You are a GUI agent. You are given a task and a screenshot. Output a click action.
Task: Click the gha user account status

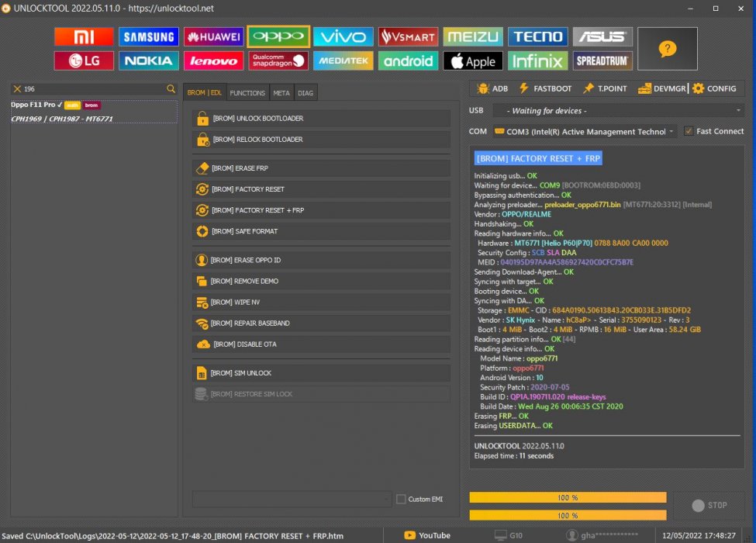(602, 535)
